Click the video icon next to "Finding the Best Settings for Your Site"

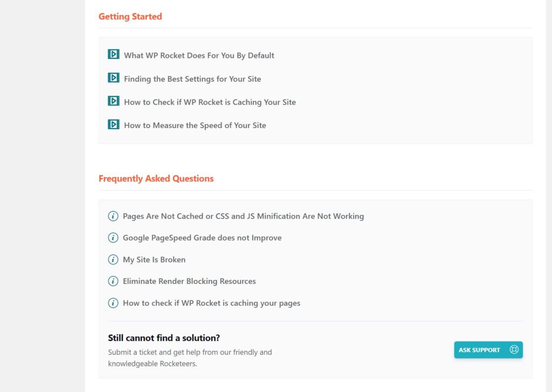point(113,78)
